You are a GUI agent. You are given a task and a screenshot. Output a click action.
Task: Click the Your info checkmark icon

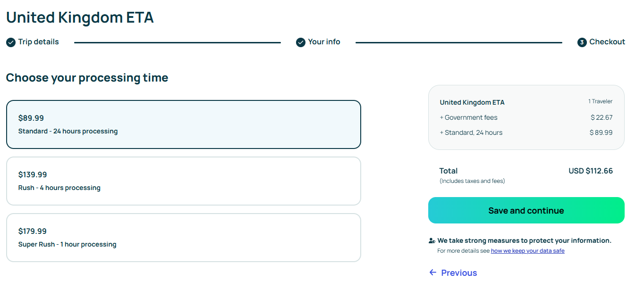(x=301, y=42)
